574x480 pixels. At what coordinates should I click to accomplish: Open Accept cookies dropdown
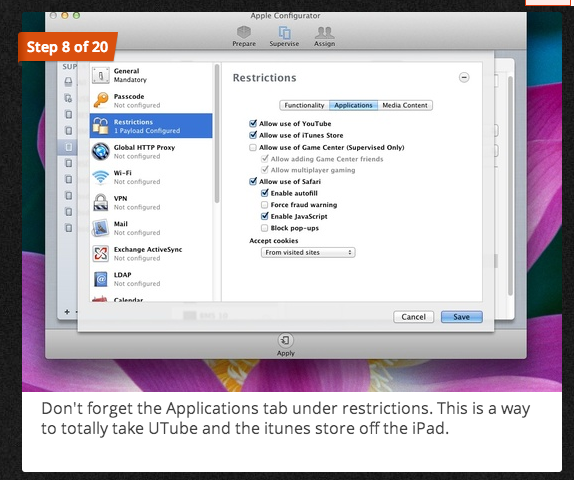click(x=308, y=252)
